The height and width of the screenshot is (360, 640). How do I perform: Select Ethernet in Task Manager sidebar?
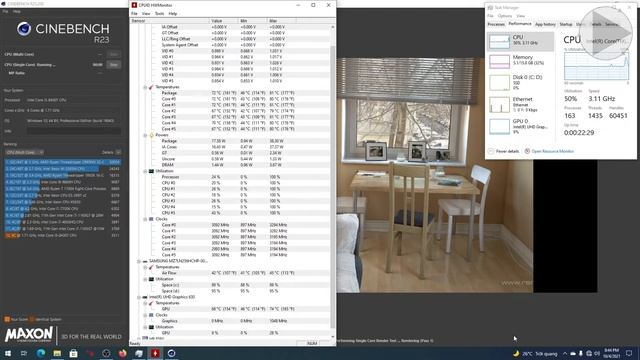coord(520,104)
